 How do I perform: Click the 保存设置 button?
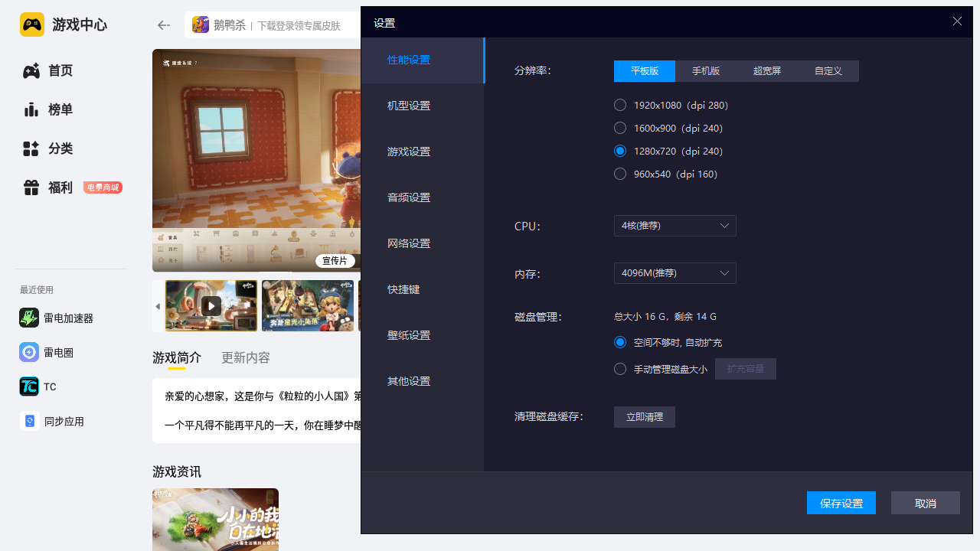pos(841,503)
